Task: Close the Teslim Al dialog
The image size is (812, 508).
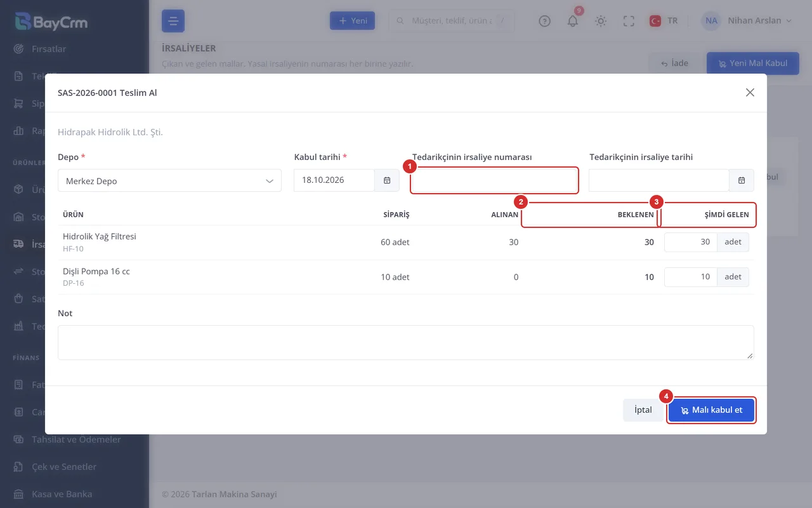Action: pyautogui.click(x=750, y=93)
